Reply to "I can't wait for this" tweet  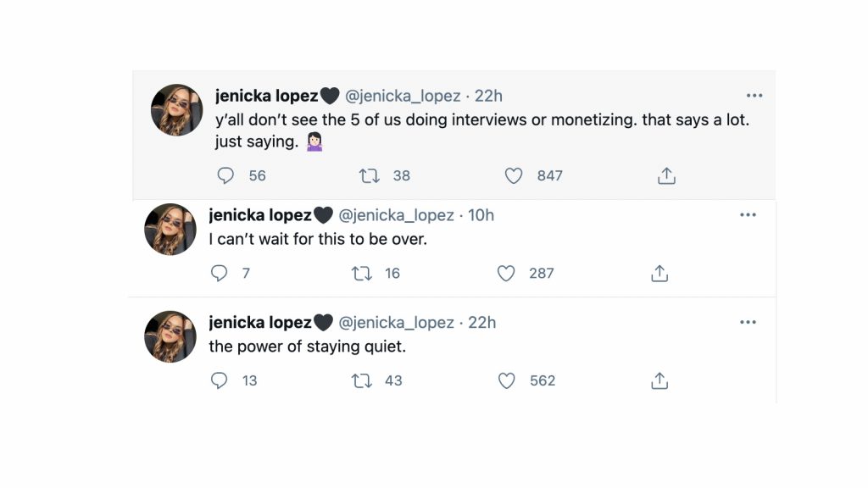(x=219, y=273)
